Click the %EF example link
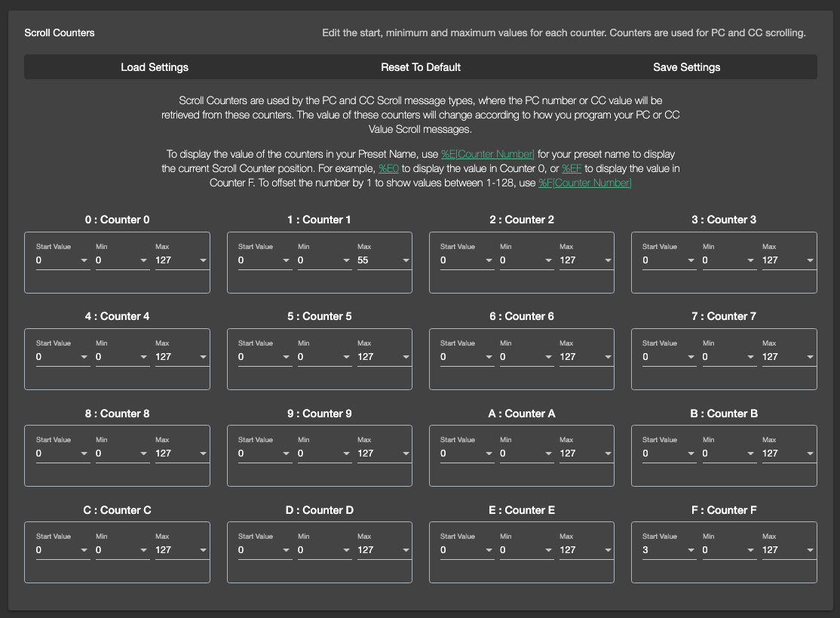Image resolution: width=840 pixels, height=618 pixels. [572, 168]
